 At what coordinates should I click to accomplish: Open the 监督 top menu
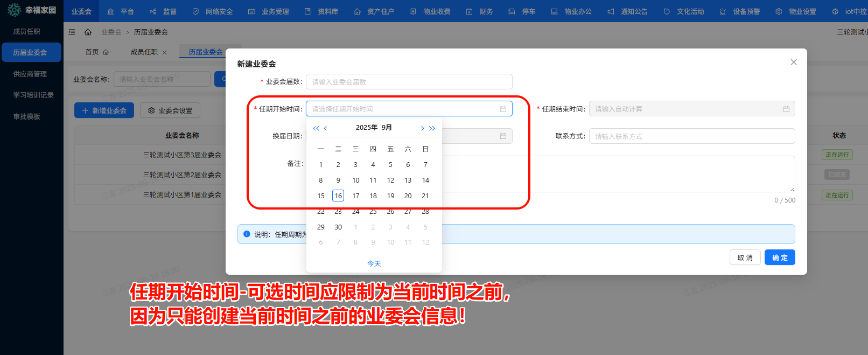tap(163, 11)
